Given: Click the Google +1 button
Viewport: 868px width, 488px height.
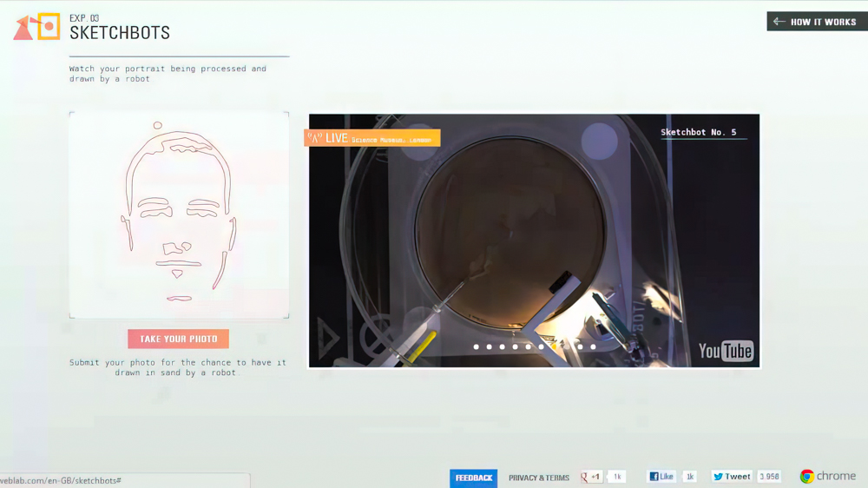Looking at the screenshot, I should point(591,477).
